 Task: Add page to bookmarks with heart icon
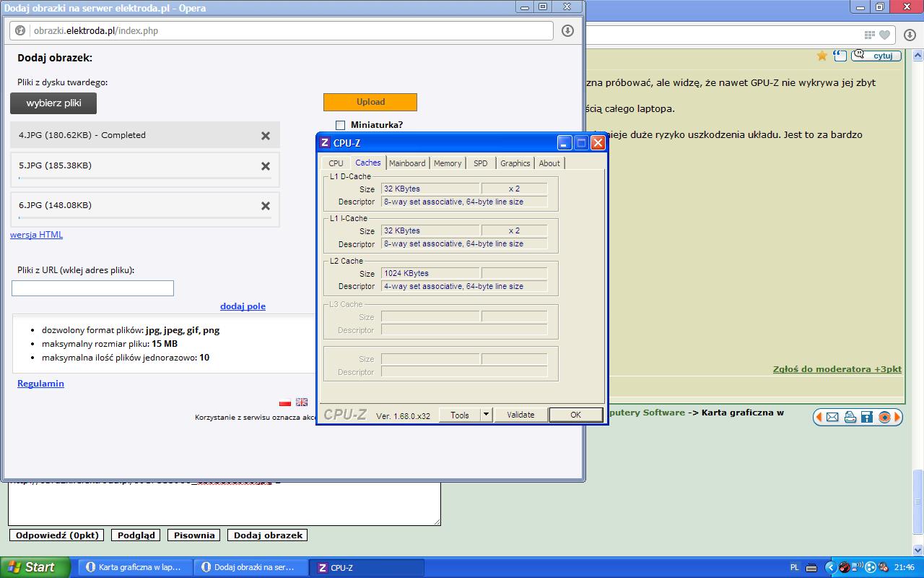[x=885, y=35]
